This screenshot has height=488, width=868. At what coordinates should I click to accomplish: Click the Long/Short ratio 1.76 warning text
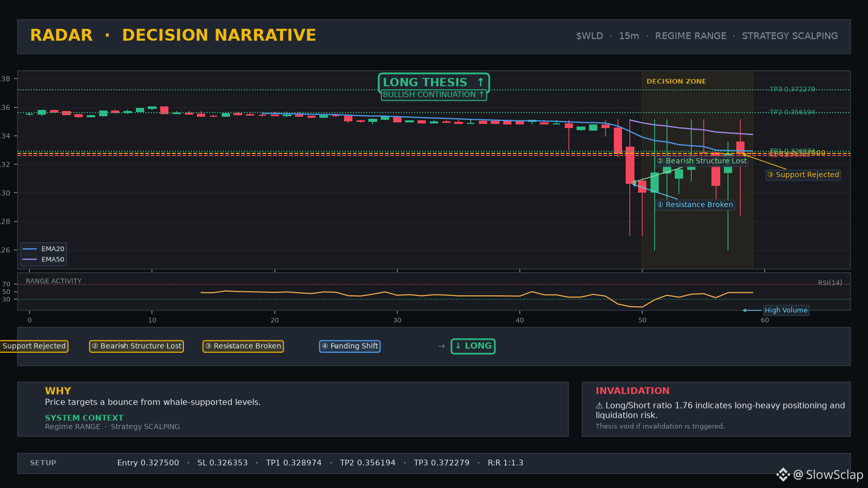720,411
